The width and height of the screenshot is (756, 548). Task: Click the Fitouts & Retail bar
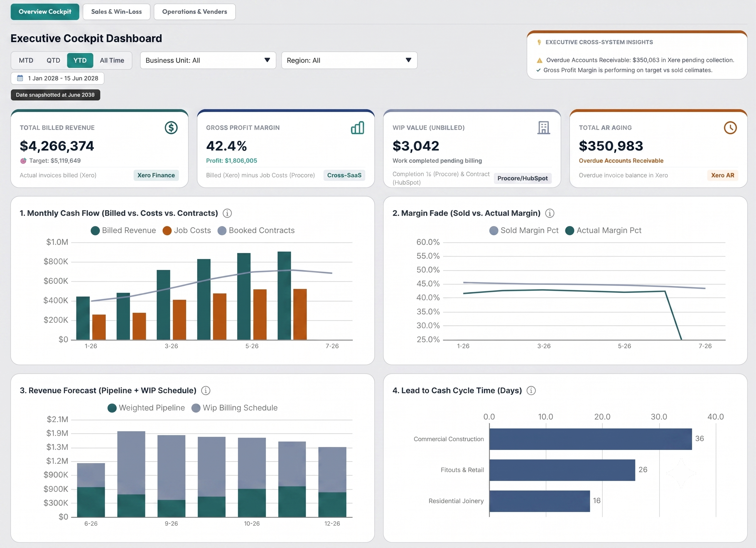tap(562, 470)
